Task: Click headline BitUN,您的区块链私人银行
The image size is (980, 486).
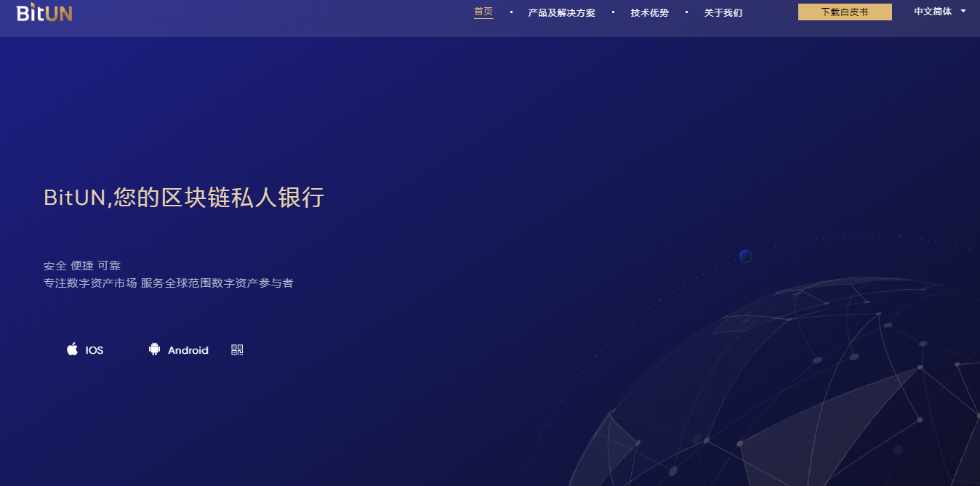Action: (184, 198)
